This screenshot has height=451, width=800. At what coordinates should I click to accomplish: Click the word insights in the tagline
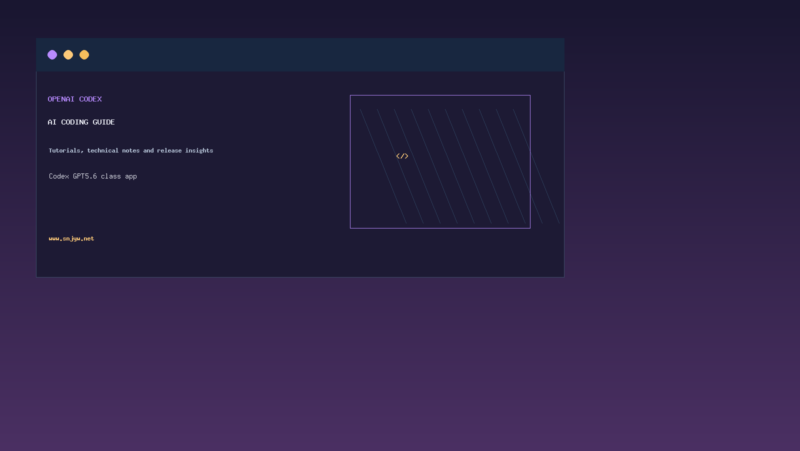[x=199, y=151]
